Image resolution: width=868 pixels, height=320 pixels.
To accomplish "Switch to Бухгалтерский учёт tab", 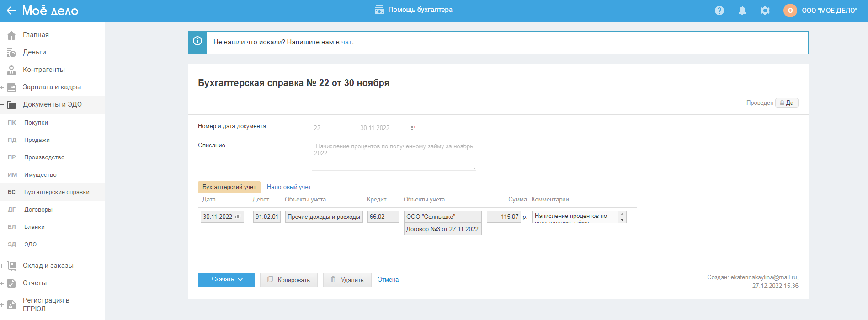I will pyautogui.click(x=229, y=187).
